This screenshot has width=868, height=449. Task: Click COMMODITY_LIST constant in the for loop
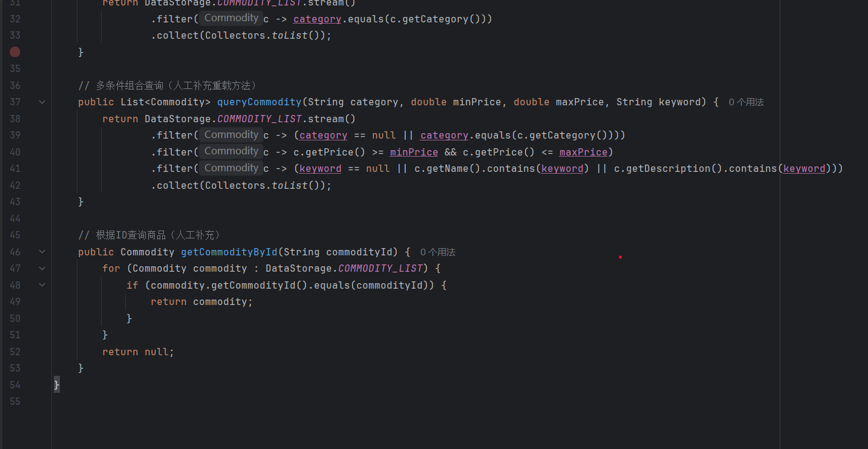pyautogui.click(x=380, y=268)
